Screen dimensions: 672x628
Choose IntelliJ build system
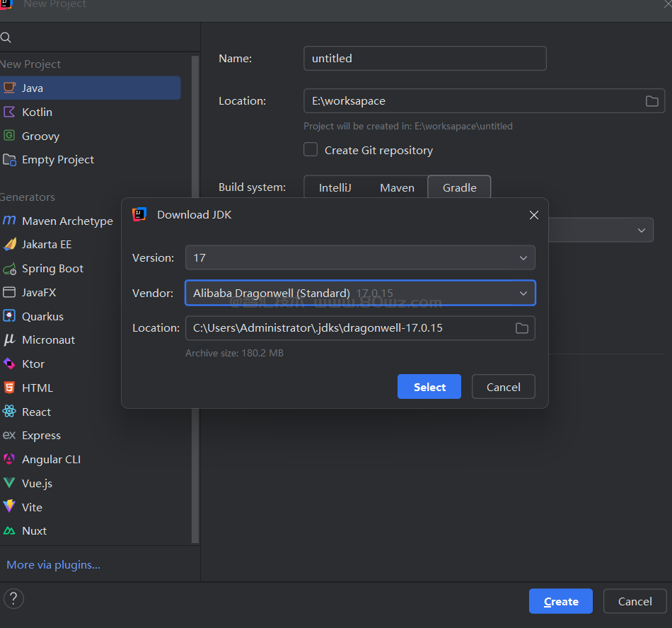335,187
